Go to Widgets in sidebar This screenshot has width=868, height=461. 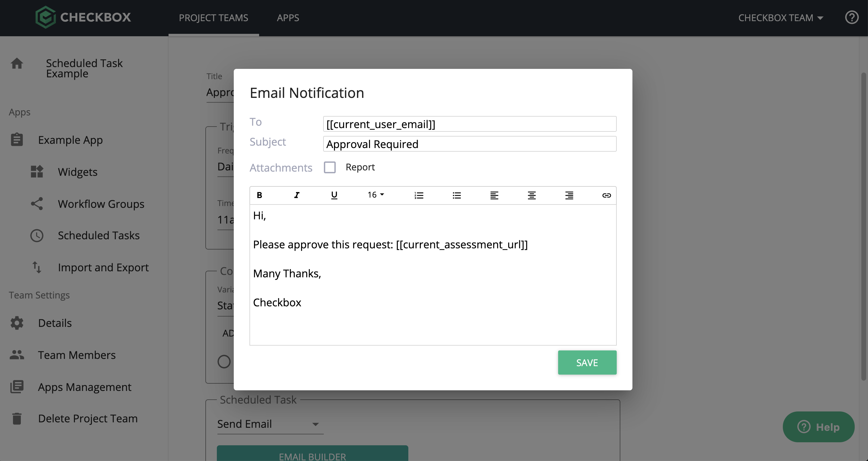click(78, 172)
